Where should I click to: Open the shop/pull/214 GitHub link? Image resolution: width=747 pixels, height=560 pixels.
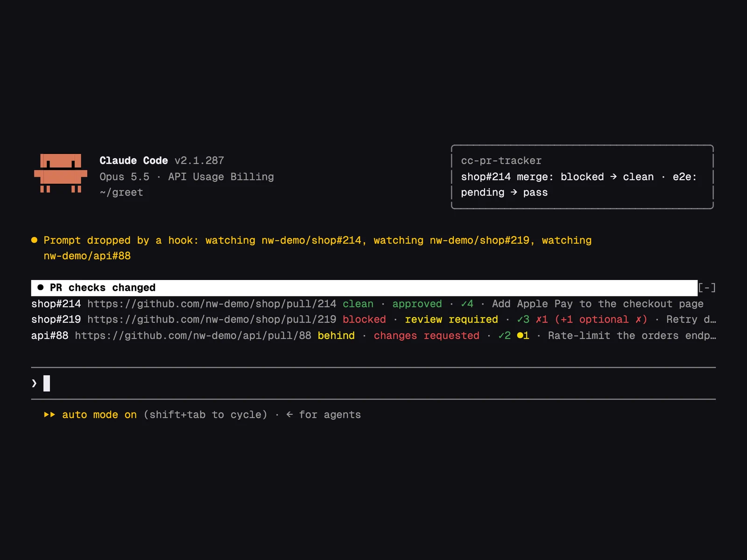(x=211, y=304)
